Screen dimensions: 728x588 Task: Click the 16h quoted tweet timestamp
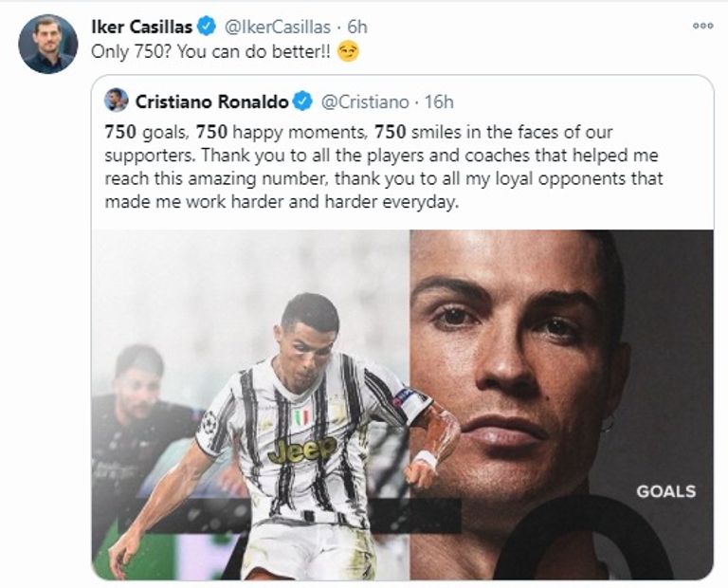click(438, 101)
